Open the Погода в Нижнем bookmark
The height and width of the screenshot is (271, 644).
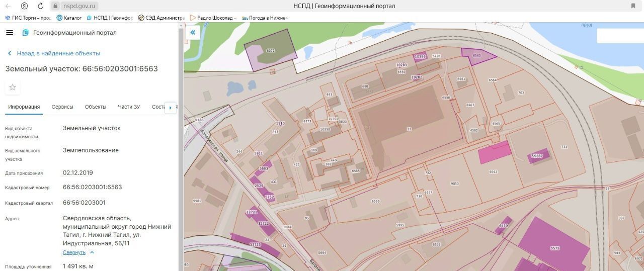tap(265, 18)
